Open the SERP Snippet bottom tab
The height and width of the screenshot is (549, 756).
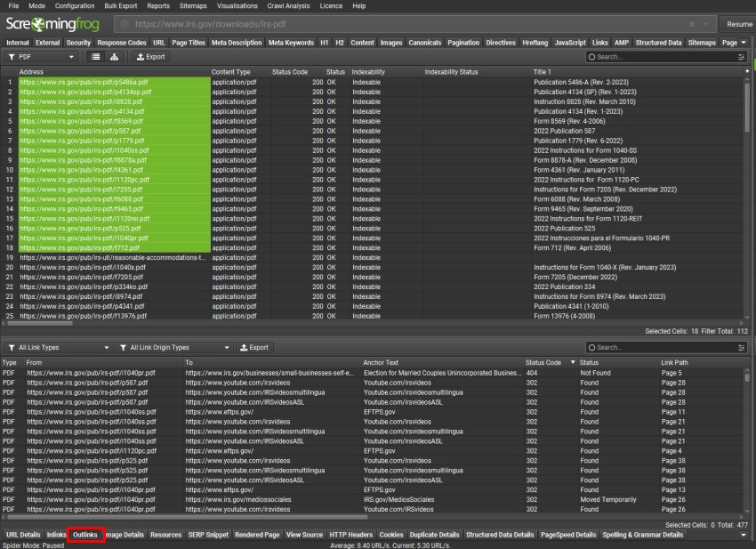pos(208,535)
